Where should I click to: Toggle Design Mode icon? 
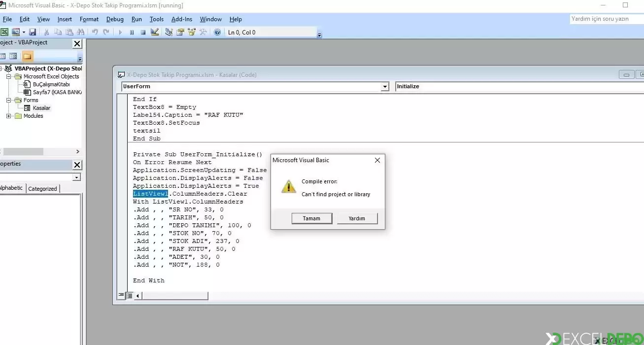pos(155,32)
